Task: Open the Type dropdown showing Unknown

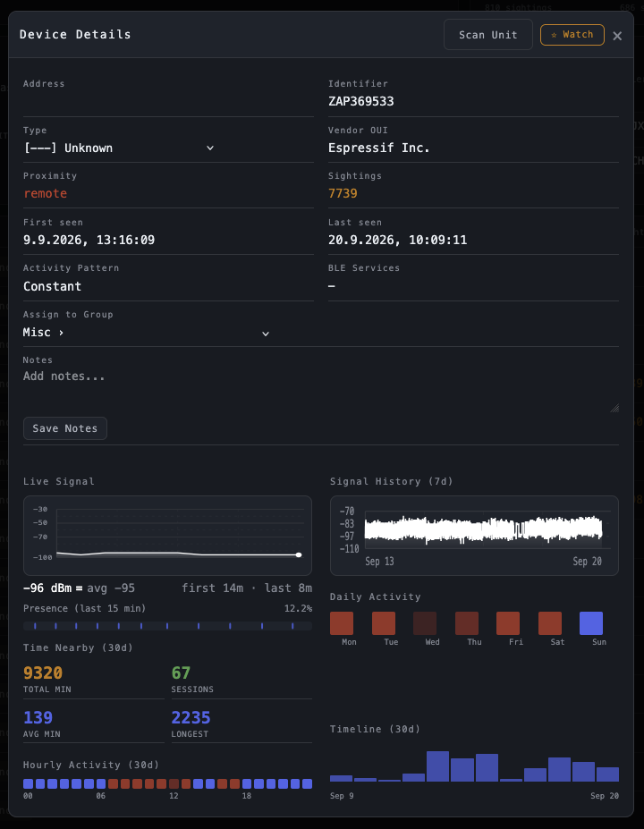Action: pos(119,148)
